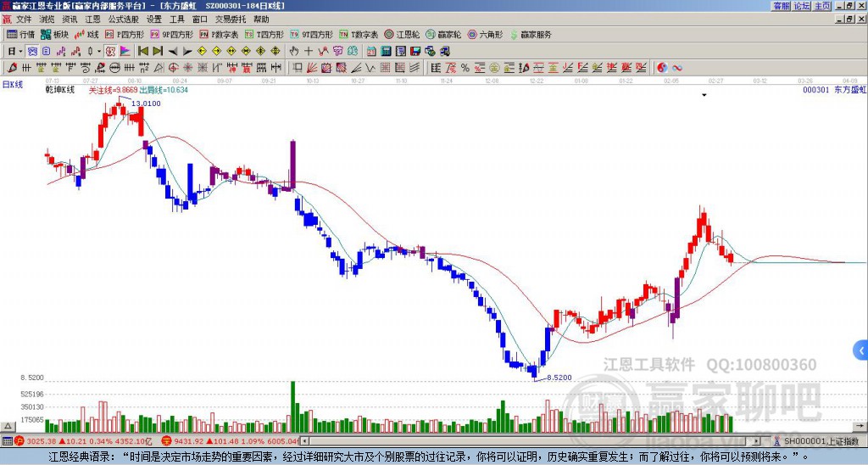Click the 000301 stock code
This screenshot has width=868, height=465.
(x=816, y=89)
